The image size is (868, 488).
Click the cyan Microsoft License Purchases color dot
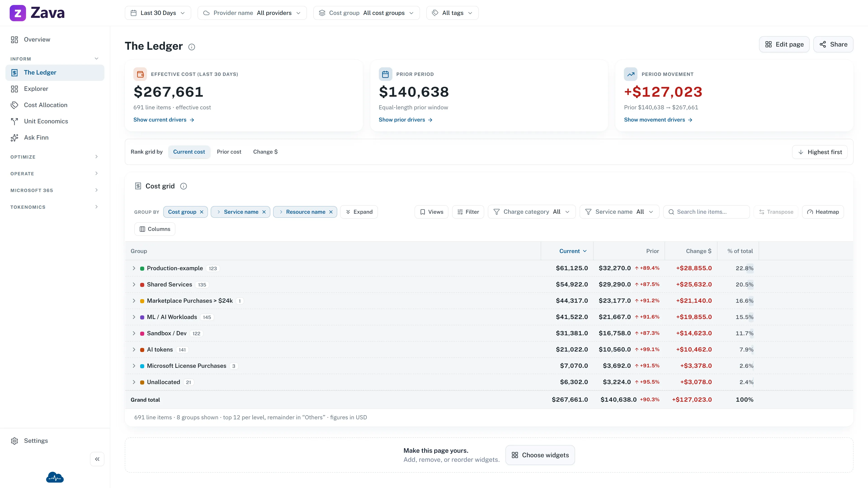point(142,366)
